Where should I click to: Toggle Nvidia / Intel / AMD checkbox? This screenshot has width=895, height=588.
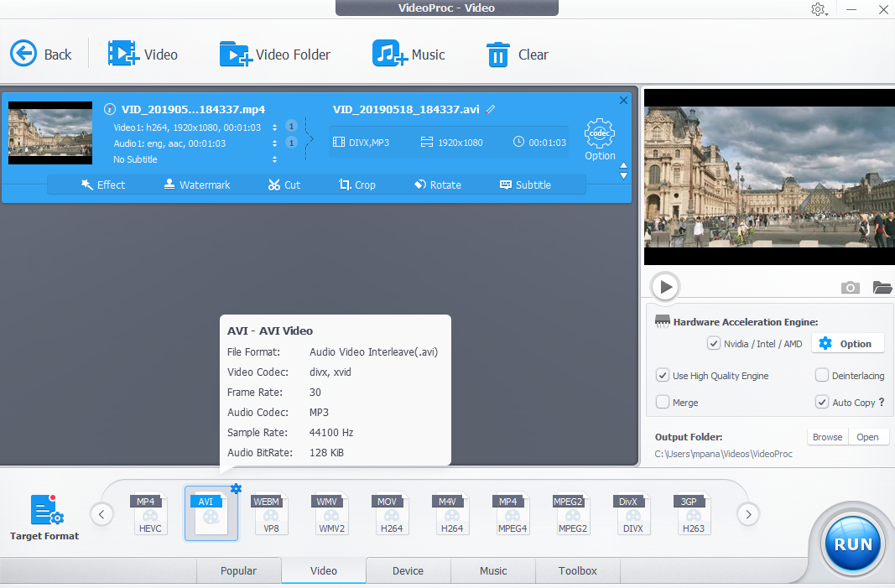click(714, 344)
